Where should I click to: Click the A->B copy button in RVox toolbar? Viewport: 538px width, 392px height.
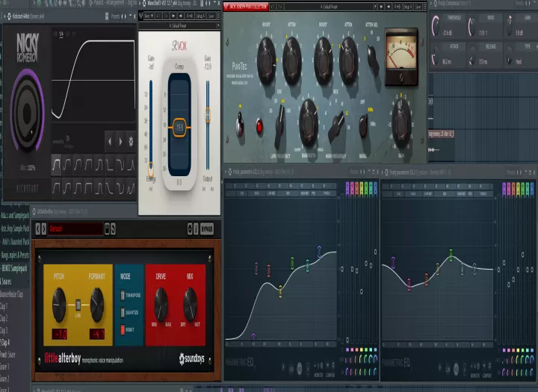click(x=189, y=16)
